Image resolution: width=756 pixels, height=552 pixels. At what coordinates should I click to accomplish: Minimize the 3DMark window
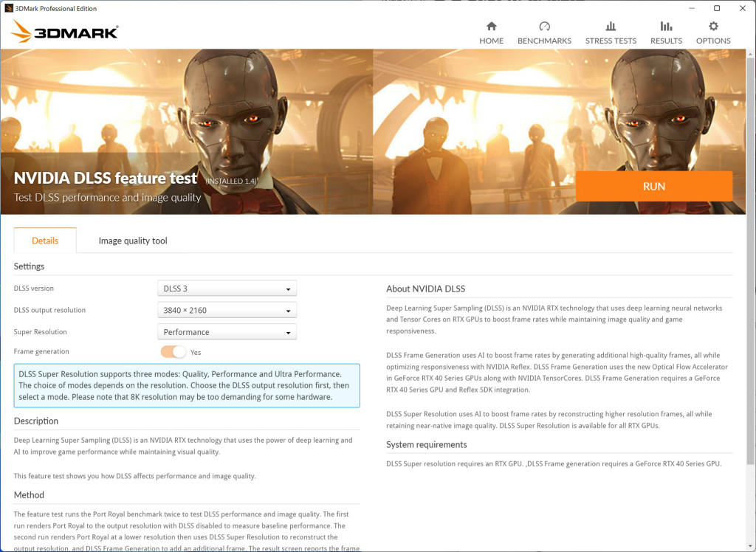tap(692, 8)
